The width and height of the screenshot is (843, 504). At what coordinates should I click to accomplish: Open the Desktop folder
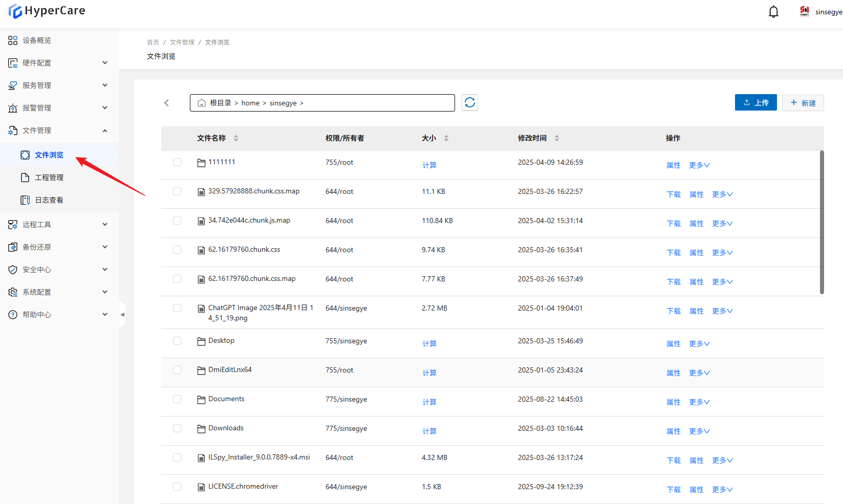[221, 341]
